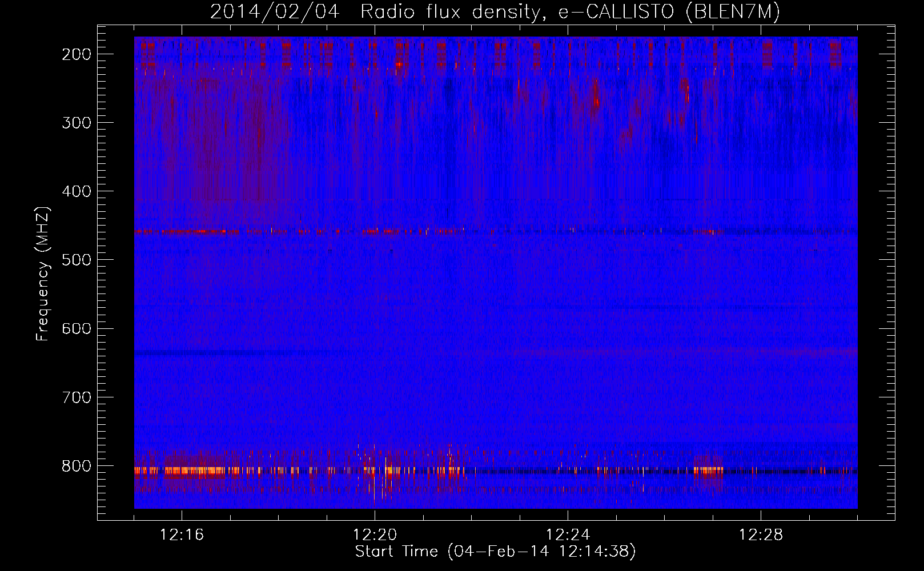Select the 600 frequency tick label
This screenshot has height=571, width=924.
[76, 328]
